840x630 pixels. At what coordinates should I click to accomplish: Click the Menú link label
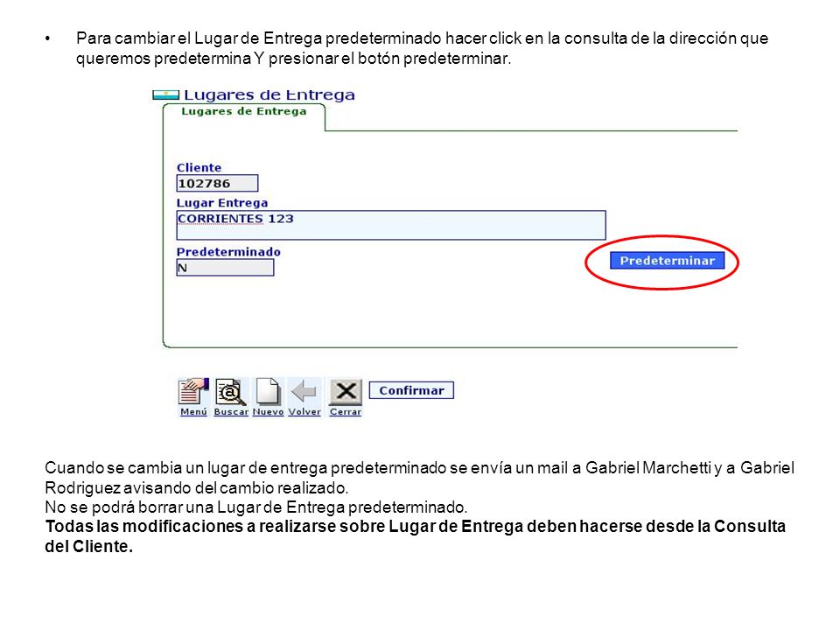tap(193, 412)
